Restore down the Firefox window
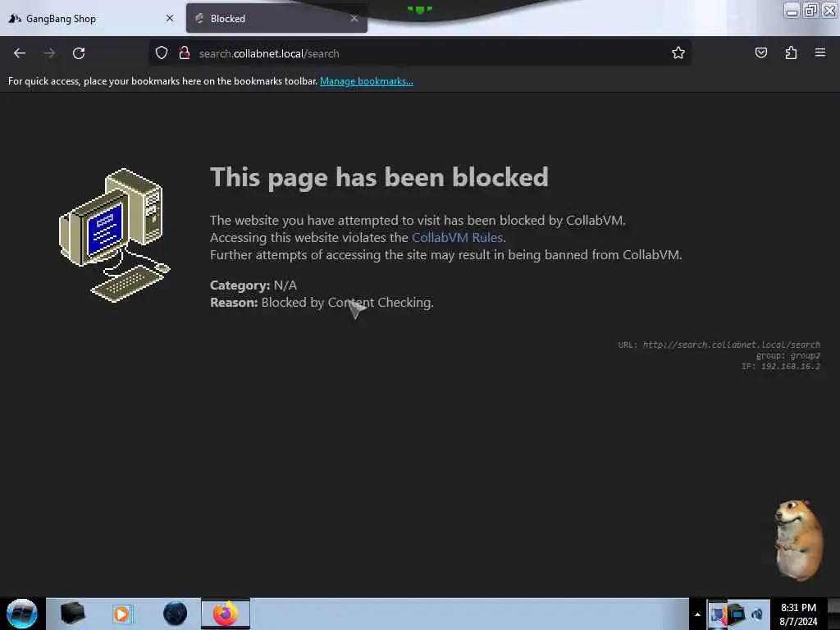840x630 pixels. [810, 10]
